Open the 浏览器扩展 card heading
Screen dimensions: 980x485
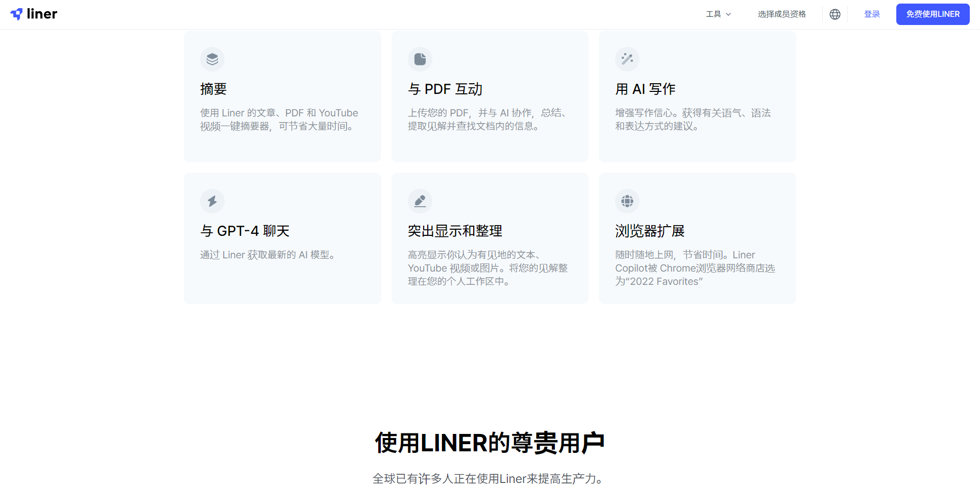pos(650,231)
